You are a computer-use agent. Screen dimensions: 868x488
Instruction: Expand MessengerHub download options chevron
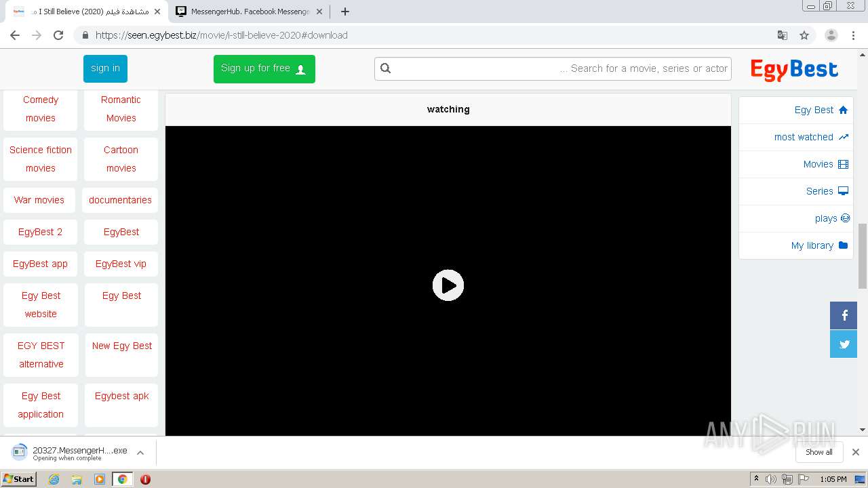pos(140,453)
